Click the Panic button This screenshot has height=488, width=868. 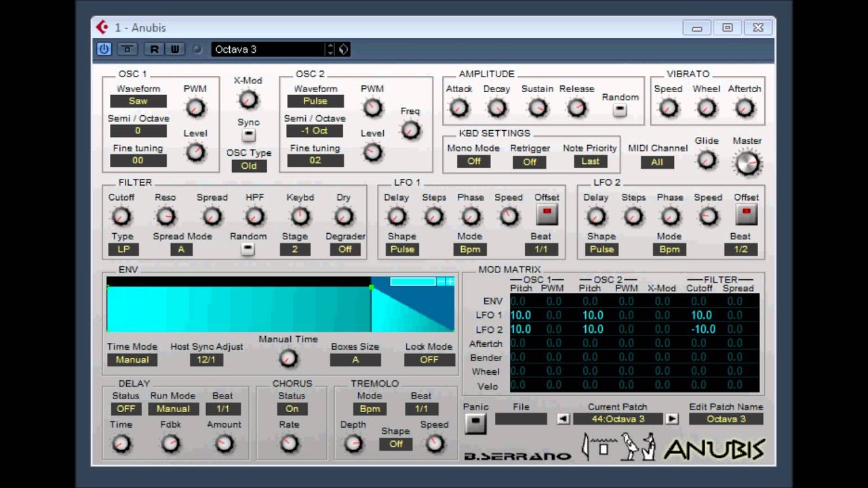coord(475,423)
